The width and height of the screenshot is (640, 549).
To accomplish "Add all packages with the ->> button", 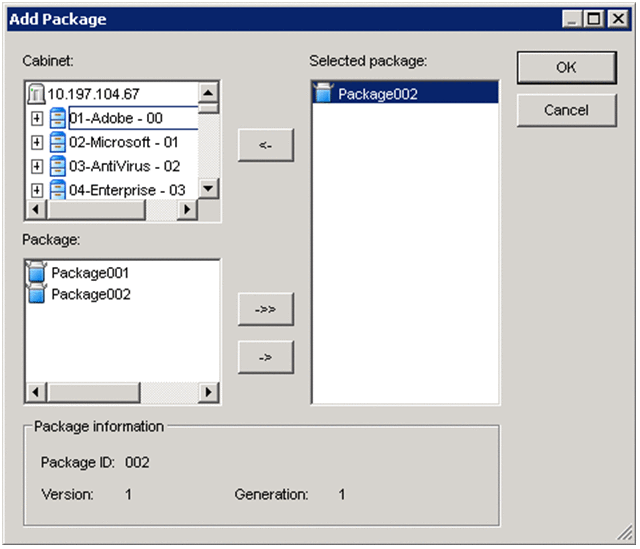I will click(265, 310).
